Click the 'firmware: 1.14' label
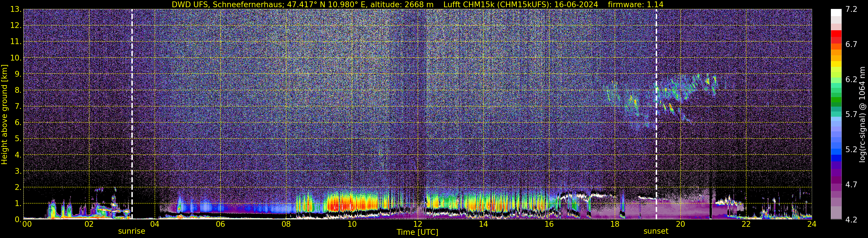The height and width of the screenshot is (238, 868). coord(636,4)
